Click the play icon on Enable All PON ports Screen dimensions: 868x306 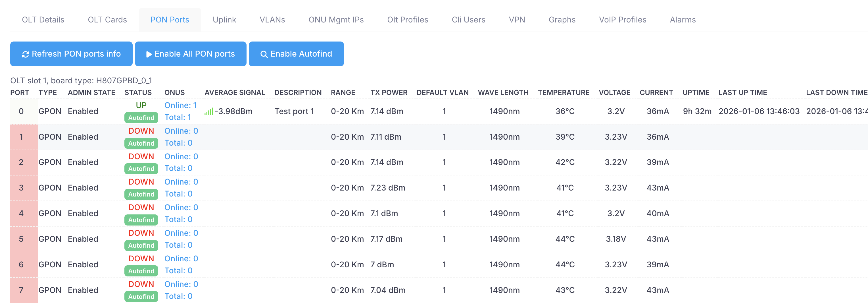tap(149, 54)
